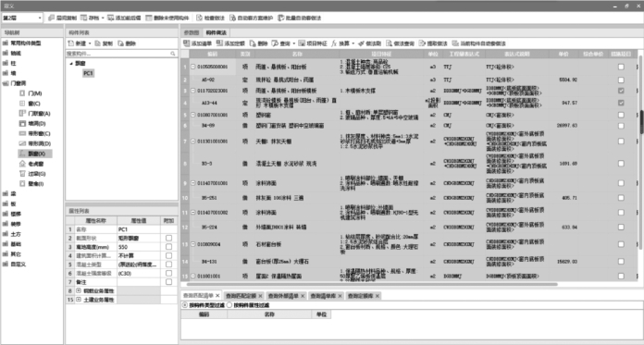This screenshot has height=345, width=644.
Task: Click the 提取做法 icon
Action: pos(422,43)
